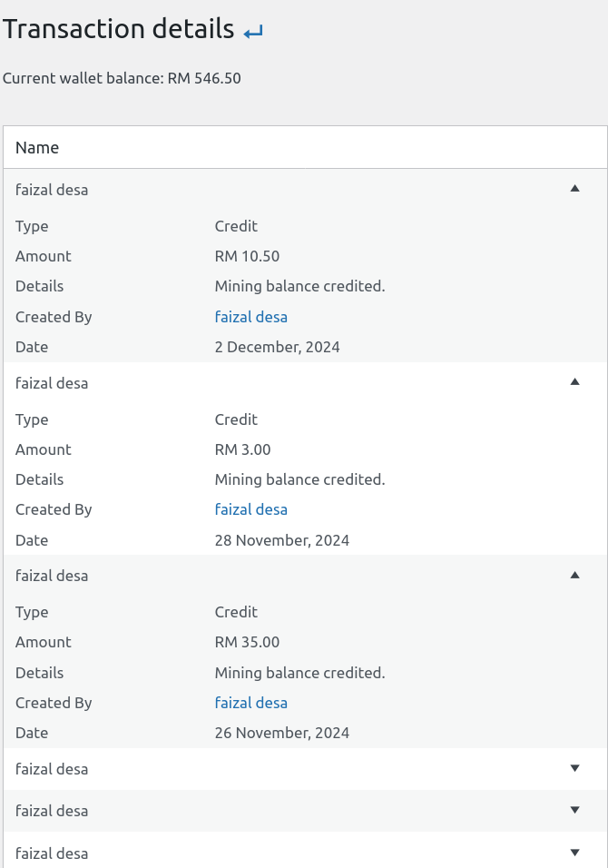
Task: Collapse the 28 November transaction row
Action: (574, 382)
